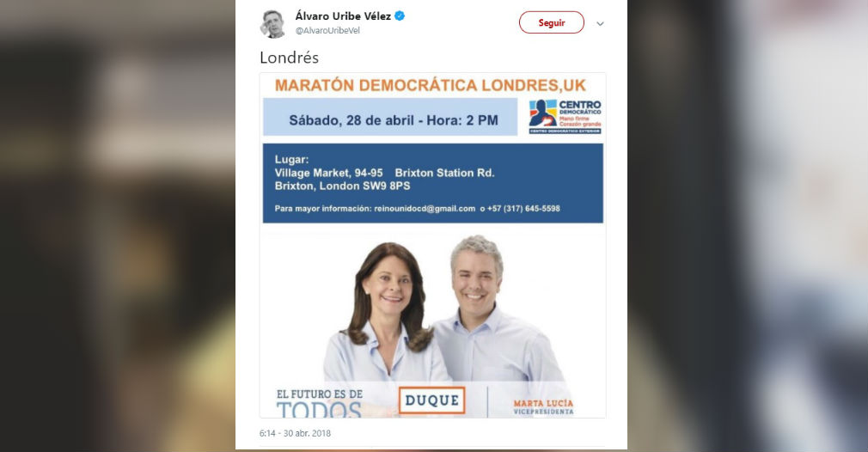Viewport: 868px width, 452px height.
Task: Click the reinounidocd@gmail.com email address
Action: 425,209
